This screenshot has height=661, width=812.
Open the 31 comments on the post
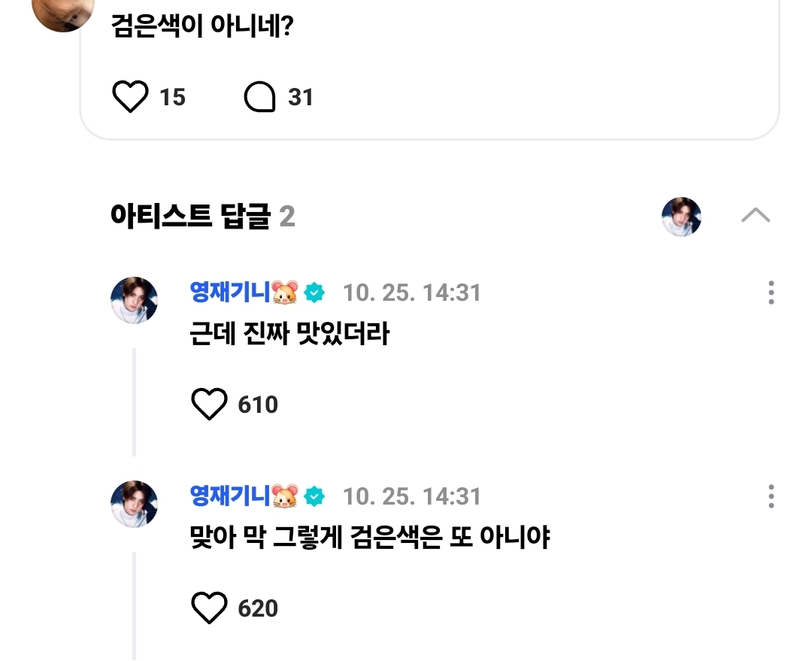pos(260,98)
